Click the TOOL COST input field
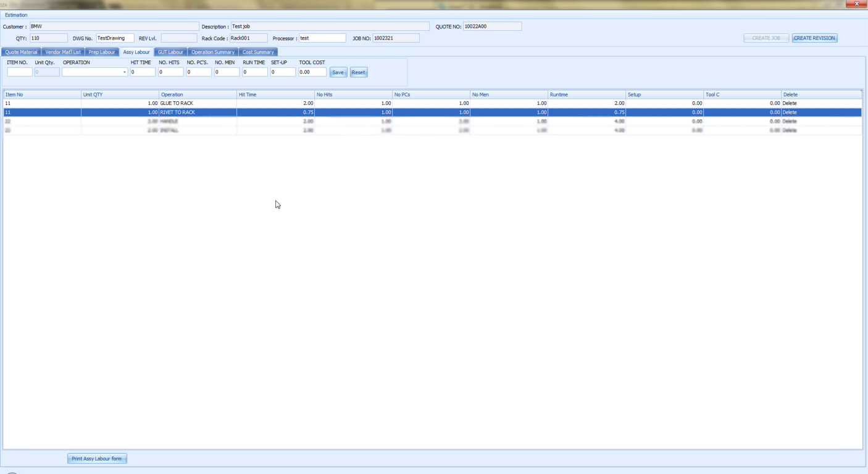Viewport: 868px width, 474px height. (x=312, y=72)
